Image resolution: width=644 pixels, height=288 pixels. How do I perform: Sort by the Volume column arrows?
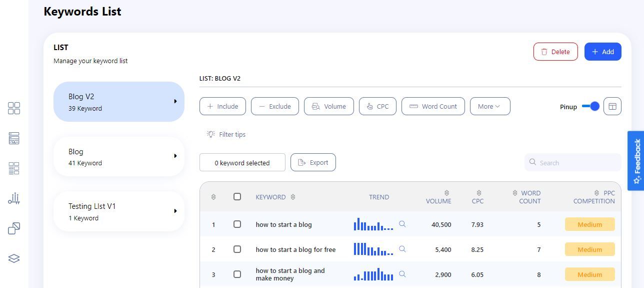tap(446, 193)
